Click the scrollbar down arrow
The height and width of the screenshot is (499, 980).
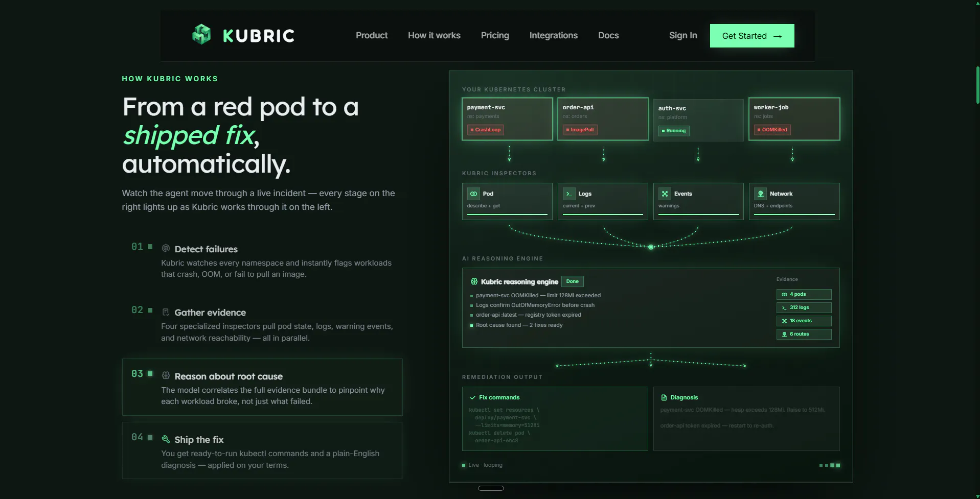click(x=977, y=496)
